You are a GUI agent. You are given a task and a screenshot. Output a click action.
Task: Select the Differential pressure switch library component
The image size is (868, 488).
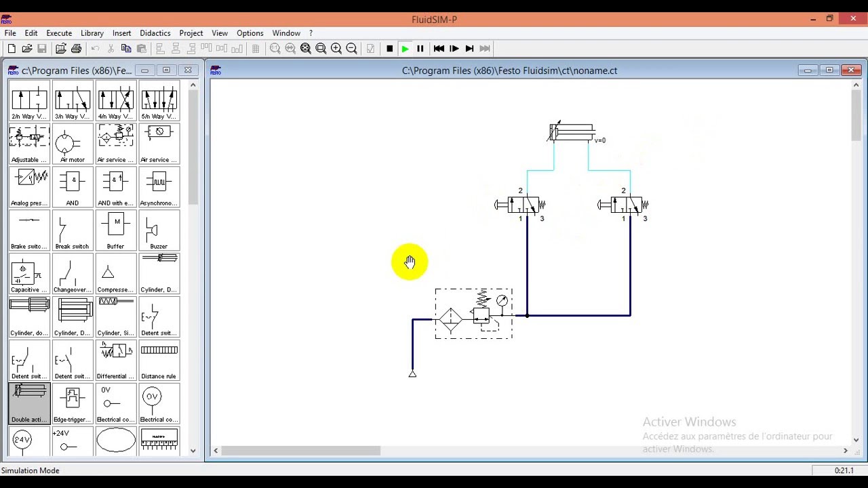point(116,361)
